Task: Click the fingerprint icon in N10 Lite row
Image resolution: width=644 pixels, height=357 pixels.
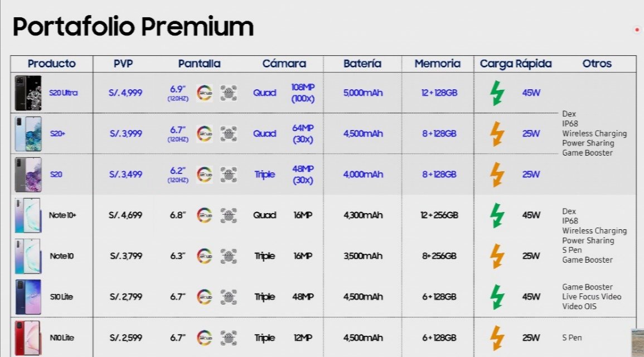Action: [x=229, y=337]
